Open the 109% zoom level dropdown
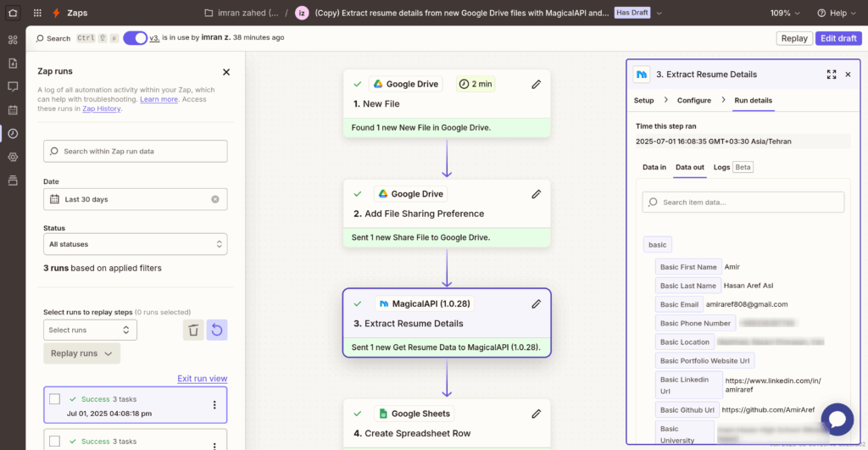The width and height of the screenshot is (868, 450). click(785, 13)
